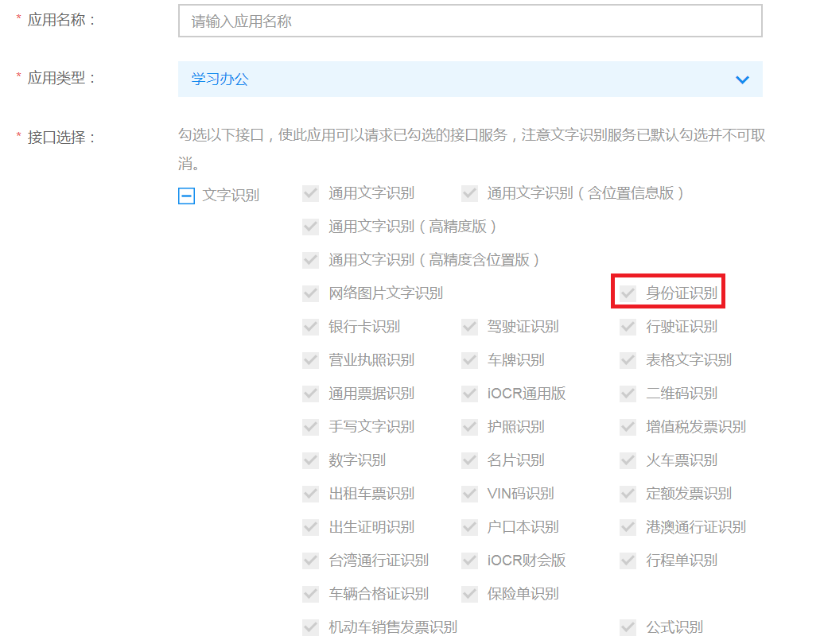
Task: Click the dropdown chevron arrow in 应用类型
Action: click(x=742, y=80)
